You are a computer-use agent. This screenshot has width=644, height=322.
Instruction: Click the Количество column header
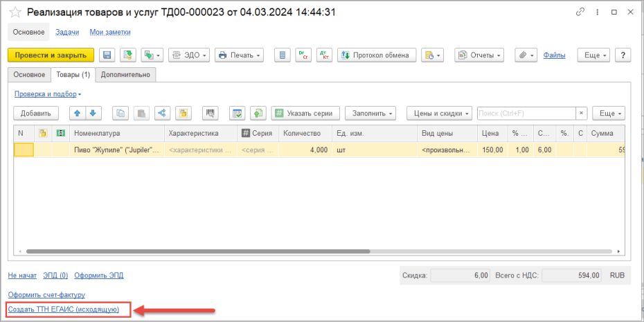click(305, 133)
